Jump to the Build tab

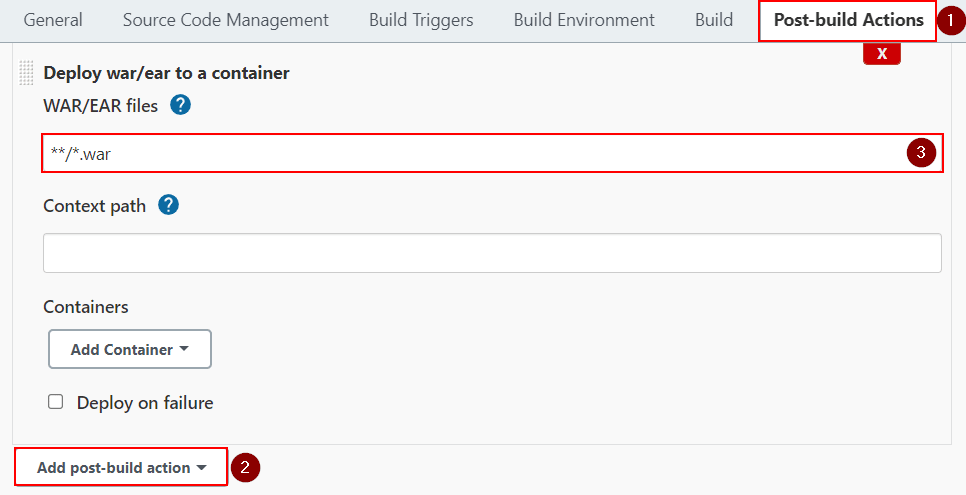[714, 20]
